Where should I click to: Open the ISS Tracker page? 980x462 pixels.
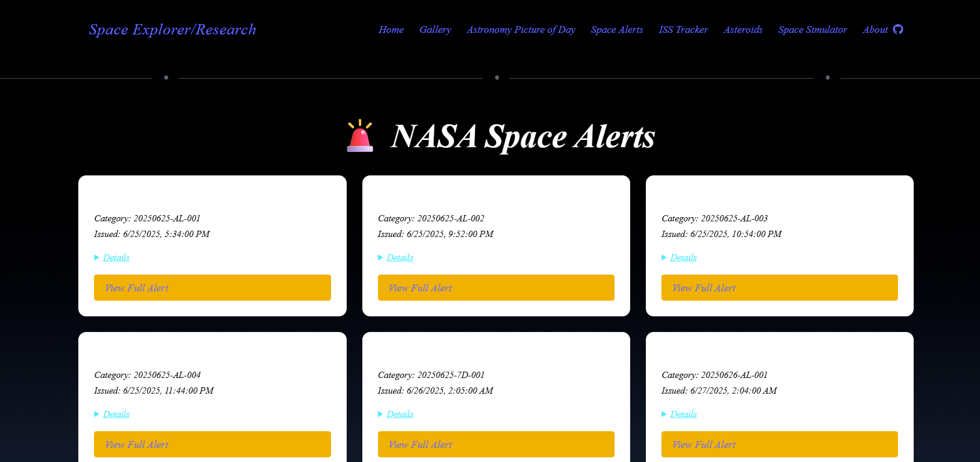[683, 30]
